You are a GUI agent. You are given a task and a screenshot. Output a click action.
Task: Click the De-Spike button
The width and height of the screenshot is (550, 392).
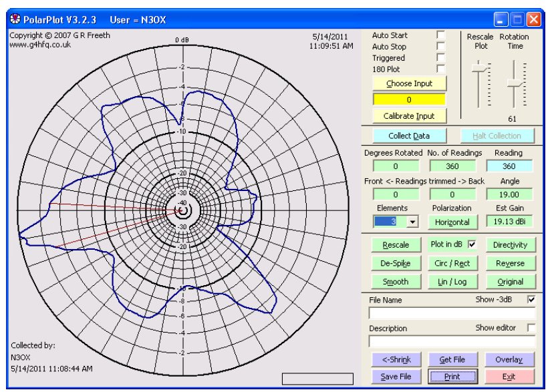point(395,263)
